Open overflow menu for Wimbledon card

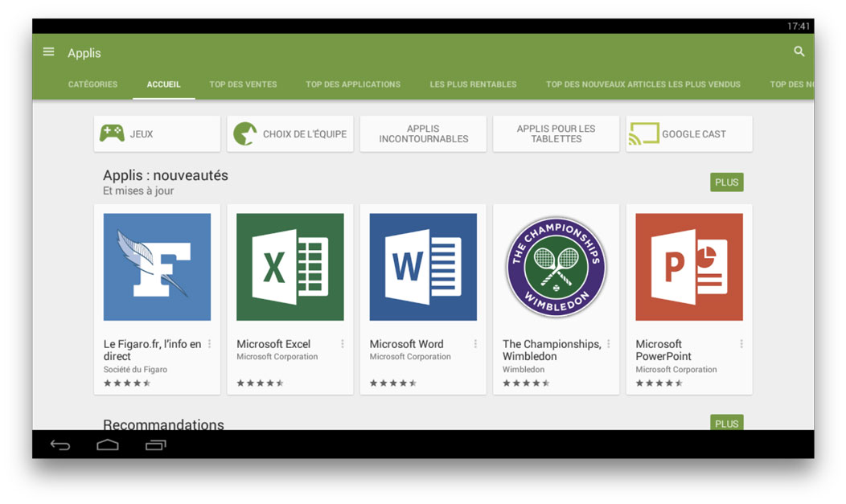click(609, 344)
